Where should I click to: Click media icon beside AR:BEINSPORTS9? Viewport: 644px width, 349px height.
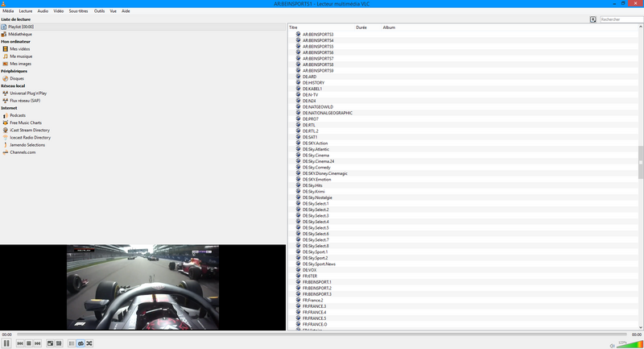pos(298,70)
